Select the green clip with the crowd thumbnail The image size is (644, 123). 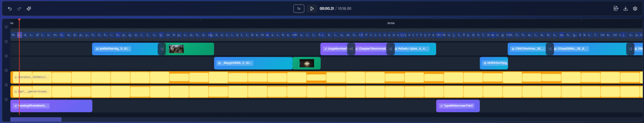pyautogui.click(x=190, y=49)
